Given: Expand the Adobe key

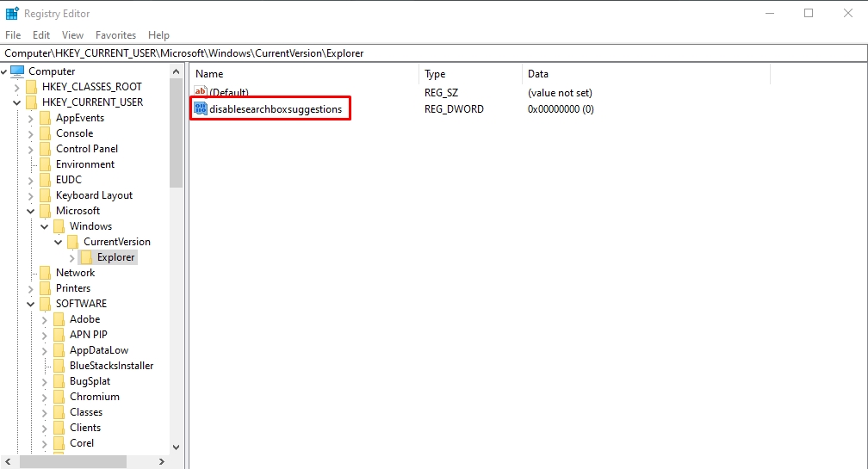Looking at the screenshot, I should tap(44, 319).
